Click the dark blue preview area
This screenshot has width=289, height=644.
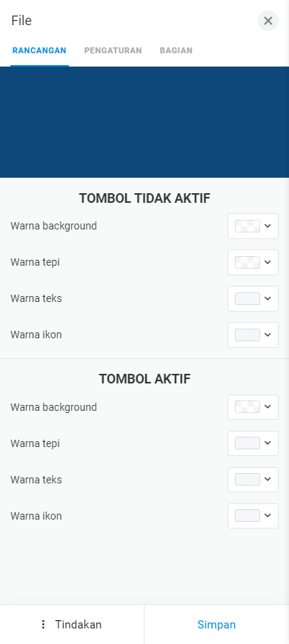point(144,122)
